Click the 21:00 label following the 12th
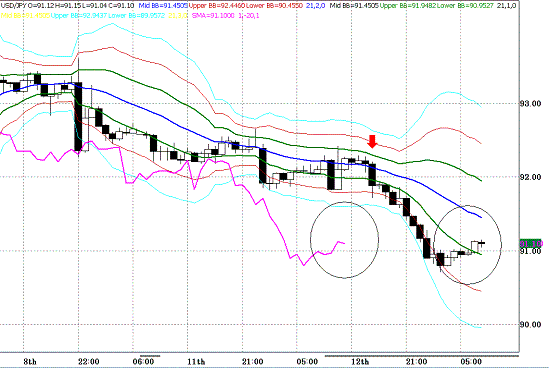Viewport: 549px width, 368px height. 417,362
